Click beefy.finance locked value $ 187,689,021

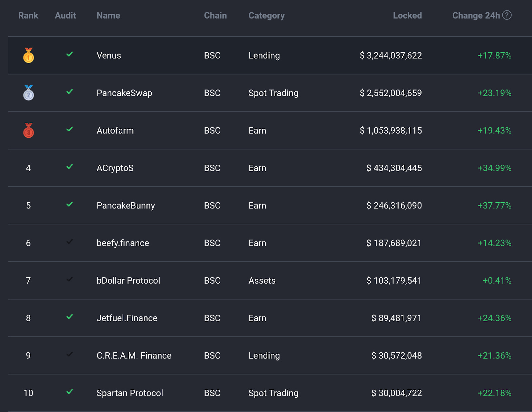click(394, 243)
